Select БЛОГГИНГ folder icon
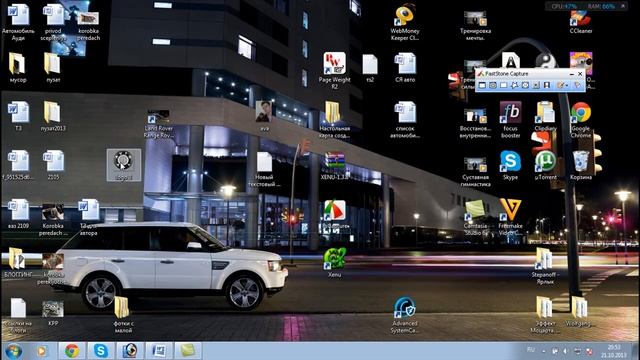This screenshot has height=360, width=640. click(x=18, y=262)
